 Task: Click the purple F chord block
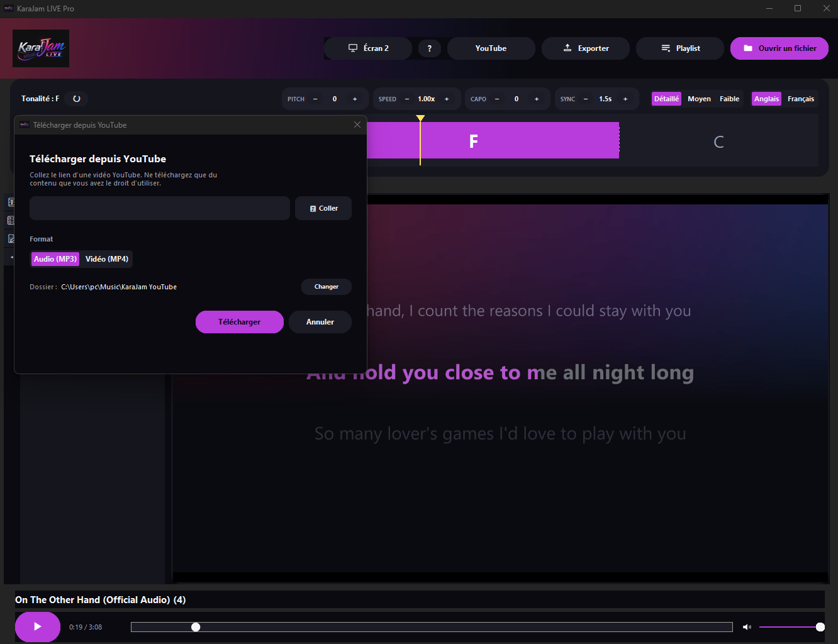click(x=493, y=140)
